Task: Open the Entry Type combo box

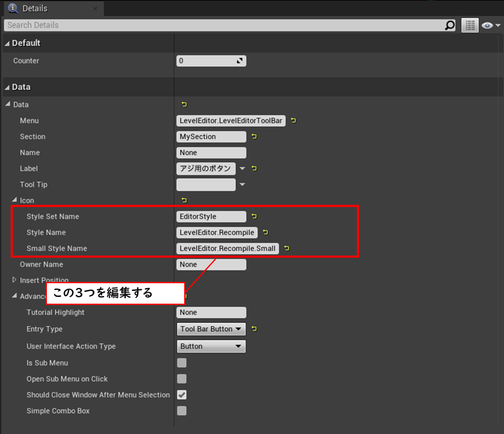Action: pyautogui.click(x=211, y=329)
